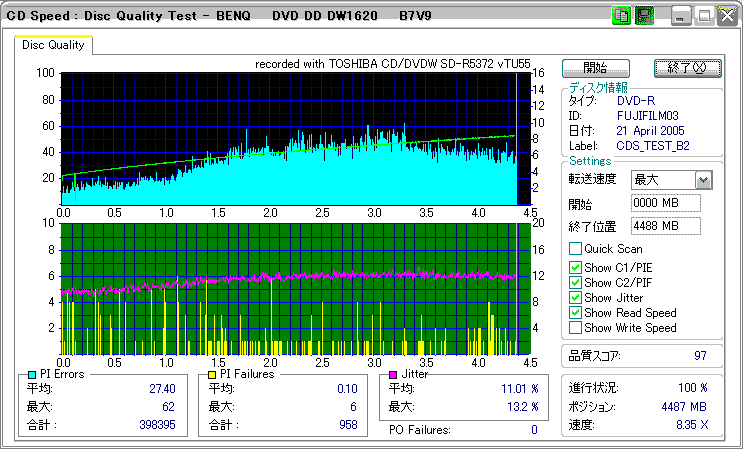Uncheck Show C1/PIE
Screen dimensions: 743x449
click(575, 268)
